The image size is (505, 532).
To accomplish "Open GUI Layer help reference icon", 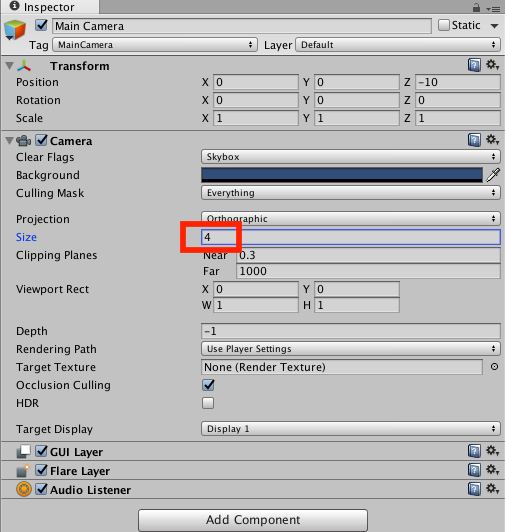I will click(474, 451).
